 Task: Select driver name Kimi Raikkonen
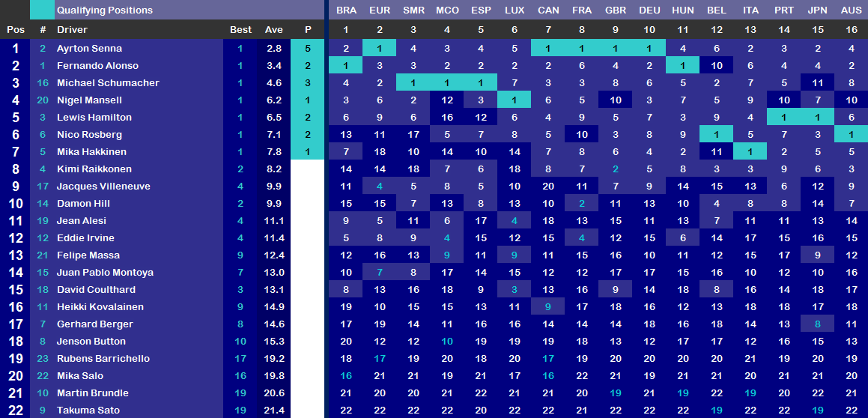94,169
